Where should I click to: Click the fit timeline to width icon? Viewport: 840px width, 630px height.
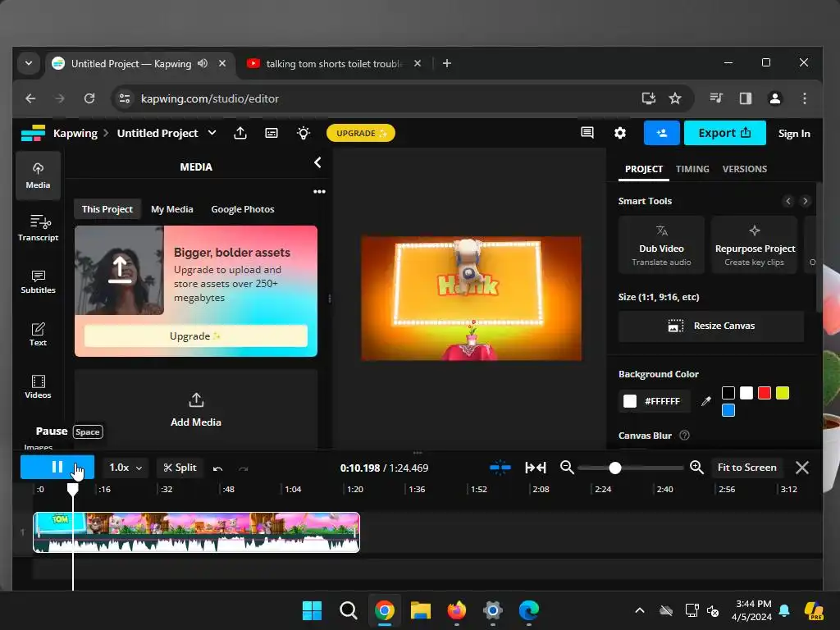(x=536, y=468)
